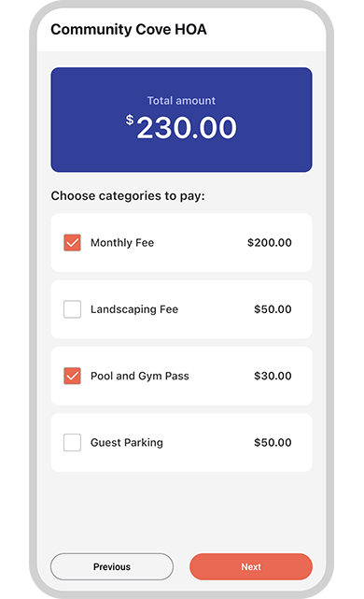Image resolution: width=364 pixels, height=599 pixels.
Task: Click the white checkmark in Monthly Fee box
Action: (x=72, y=243)
